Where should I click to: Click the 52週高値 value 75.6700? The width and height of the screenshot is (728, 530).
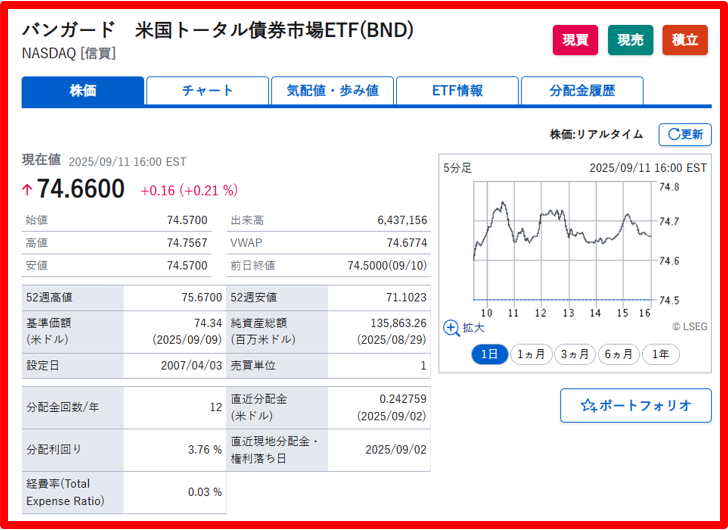202,297
